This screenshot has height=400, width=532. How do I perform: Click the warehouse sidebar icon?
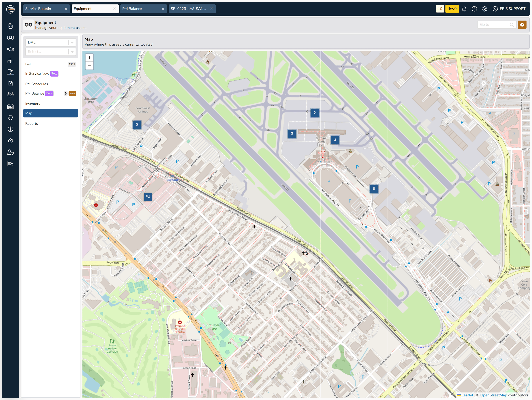coord(10,106)
